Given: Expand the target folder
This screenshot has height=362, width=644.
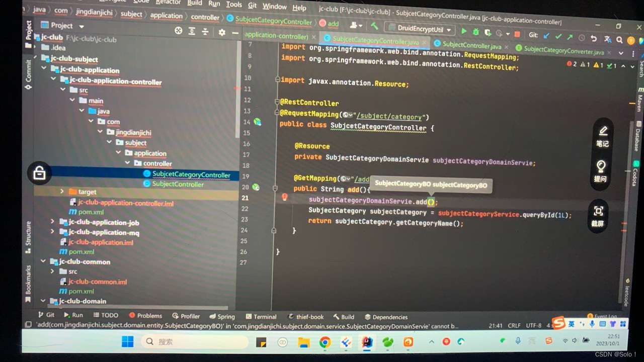Looking at the screenshot, I should (x=62, y=192).
